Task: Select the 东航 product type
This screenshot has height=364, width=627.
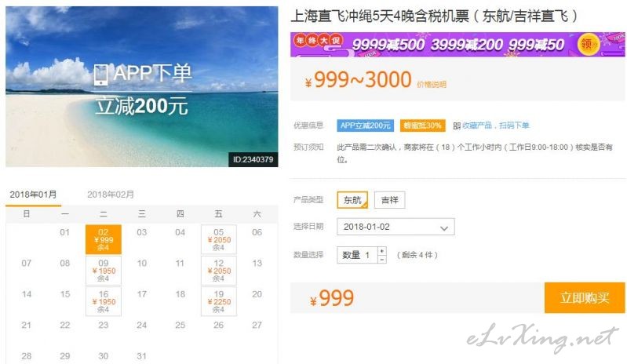Action: point(352,200)
